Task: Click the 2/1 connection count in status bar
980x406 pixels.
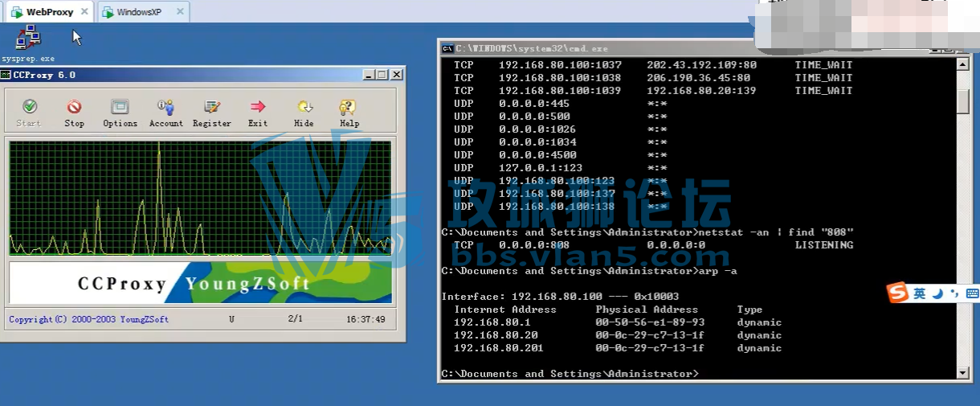Action: (x=296, y=319)
